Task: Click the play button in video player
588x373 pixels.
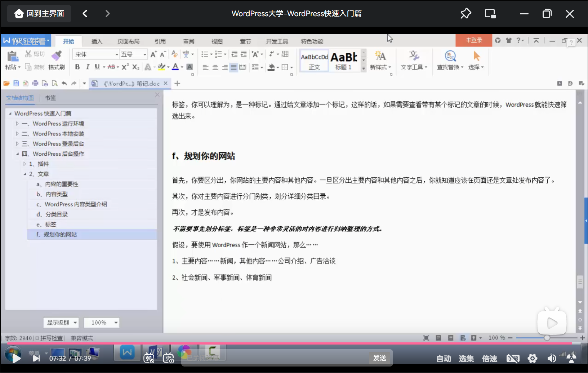Action: coord(16,358)
